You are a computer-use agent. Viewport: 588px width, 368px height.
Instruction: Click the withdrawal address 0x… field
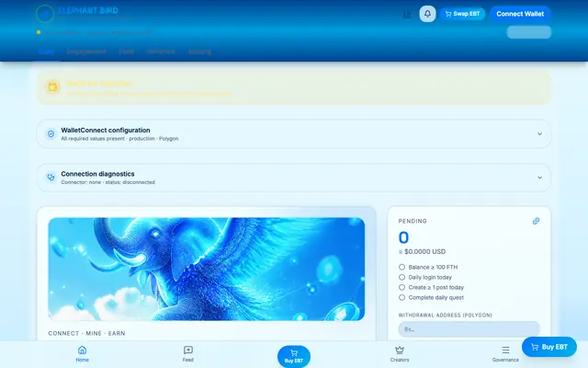(469, 329)
